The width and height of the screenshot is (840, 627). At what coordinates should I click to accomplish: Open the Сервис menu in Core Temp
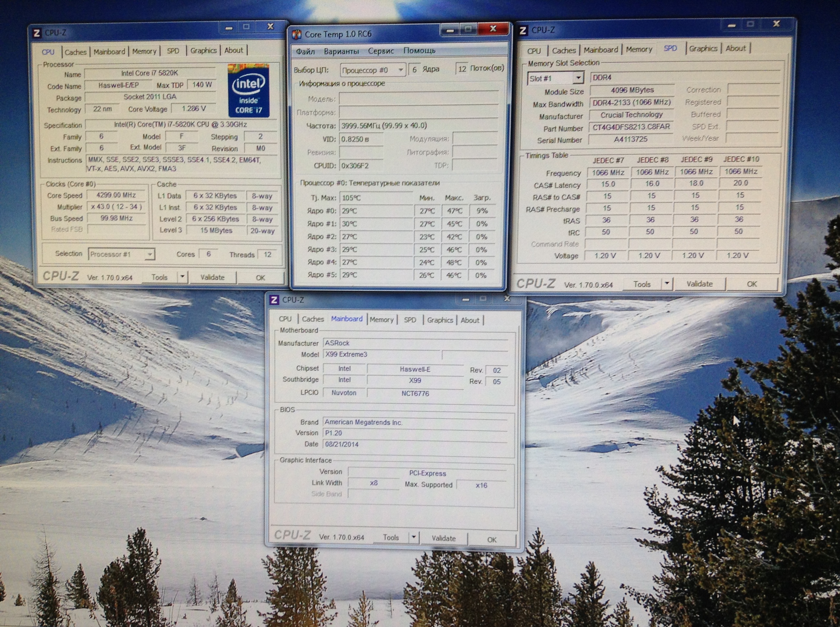click(x=381, y=51)
